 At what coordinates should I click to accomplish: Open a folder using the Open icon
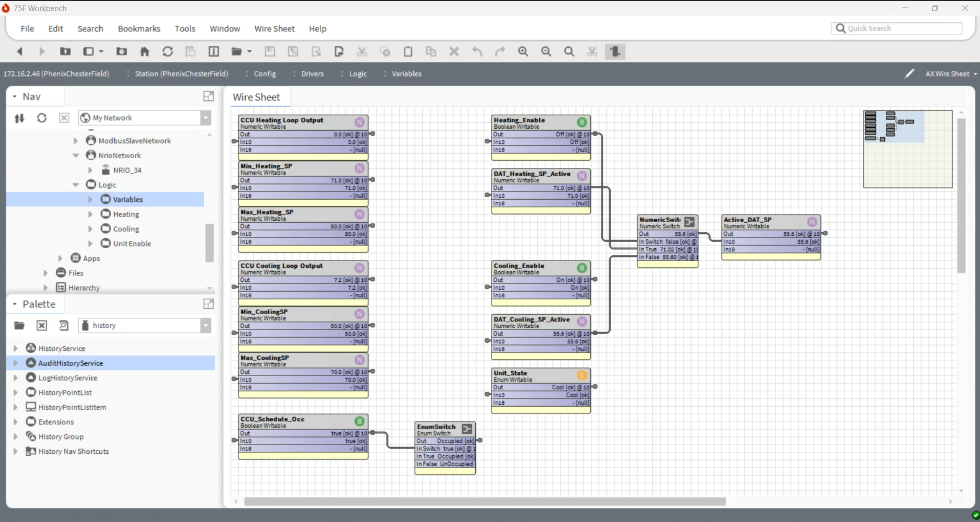pos(237,51)
